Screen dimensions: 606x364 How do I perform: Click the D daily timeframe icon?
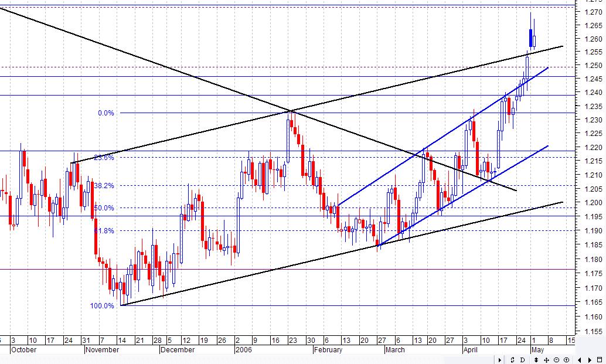pos(522,359)
